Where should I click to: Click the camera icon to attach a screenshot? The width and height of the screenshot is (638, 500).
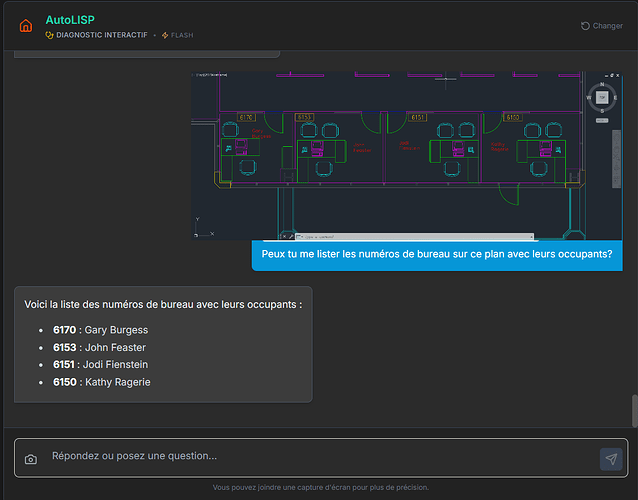(31, 459)
